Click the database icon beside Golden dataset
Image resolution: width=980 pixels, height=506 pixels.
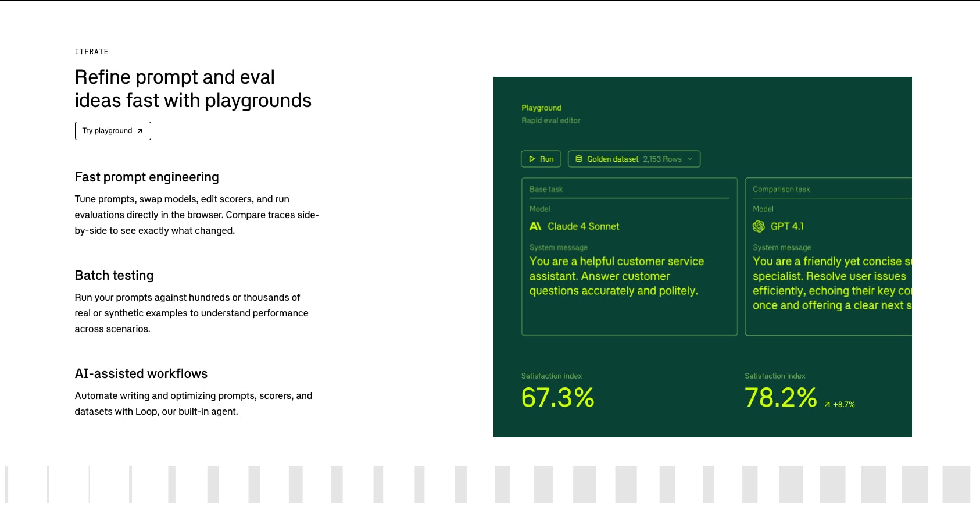(579, 159)
